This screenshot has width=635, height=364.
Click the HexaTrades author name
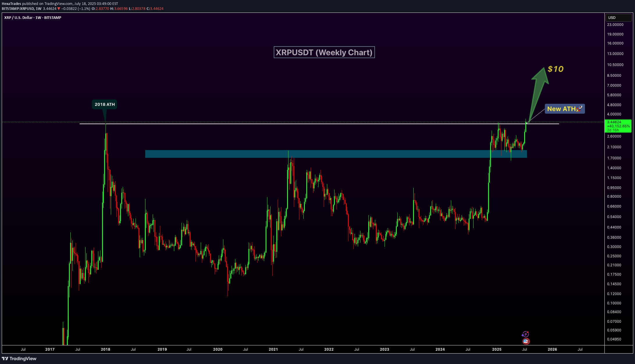point(11,4)
